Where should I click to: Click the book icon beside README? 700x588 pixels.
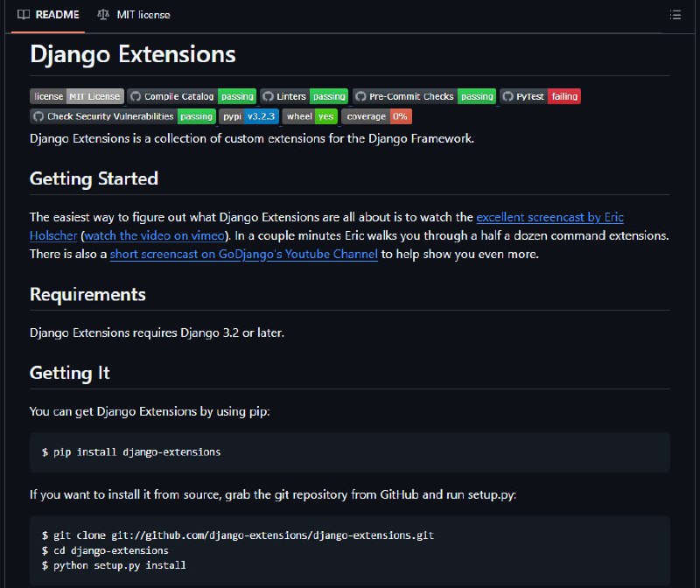point(24,15)
